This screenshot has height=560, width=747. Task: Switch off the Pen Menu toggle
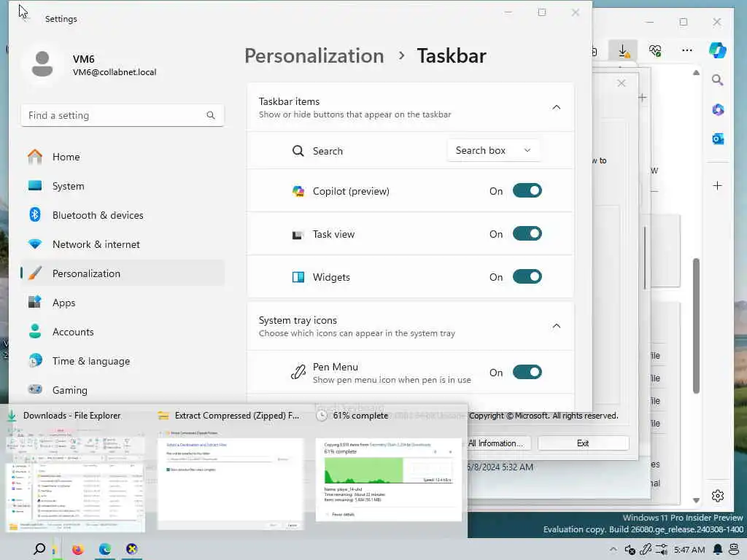click(527, 372)
